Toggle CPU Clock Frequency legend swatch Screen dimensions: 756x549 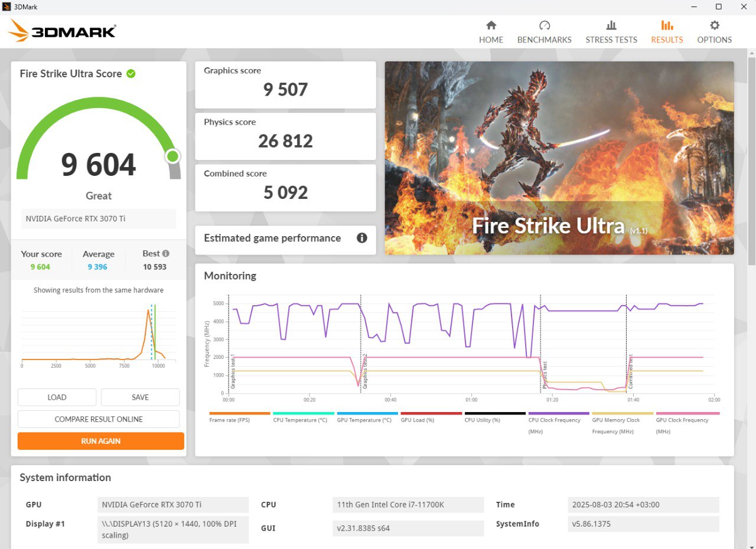pos(559,413)
